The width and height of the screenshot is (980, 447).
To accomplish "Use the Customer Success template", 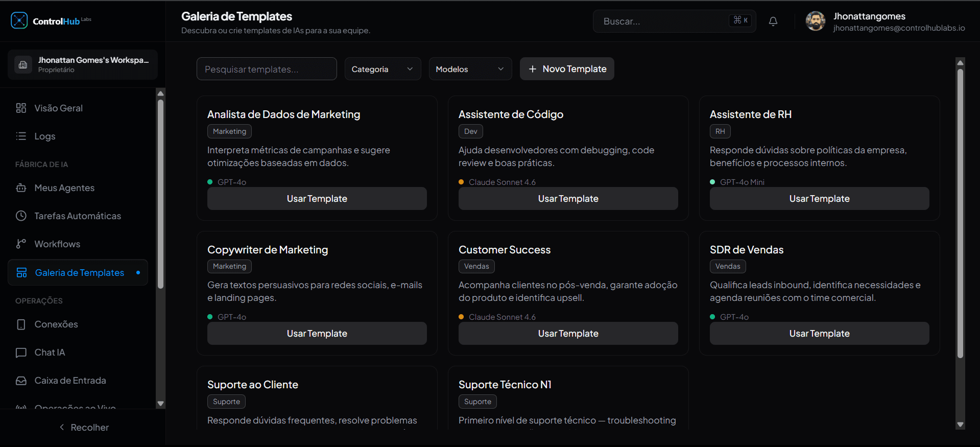I will 568,333.
